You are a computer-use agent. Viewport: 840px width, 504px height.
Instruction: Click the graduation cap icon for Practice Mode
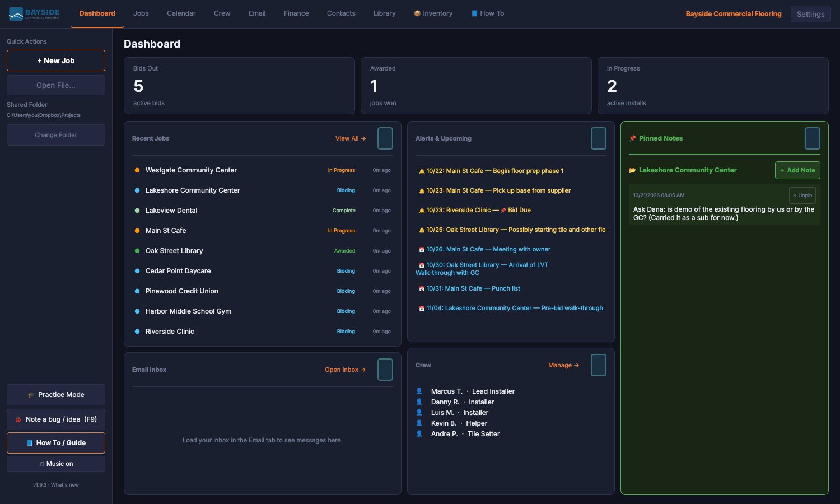31,395
